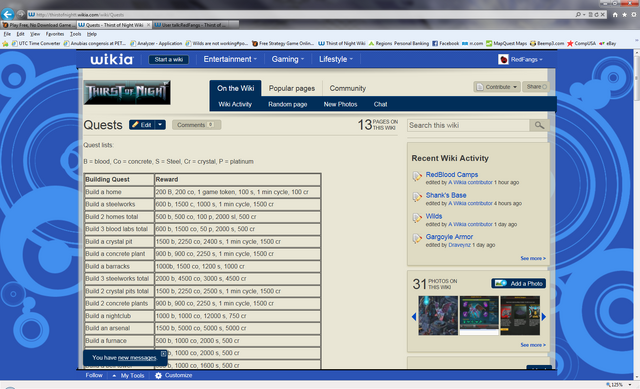Expand the Edit button dropdown arrow
Screen dimensions: 640x389
[x=160, y=125]
